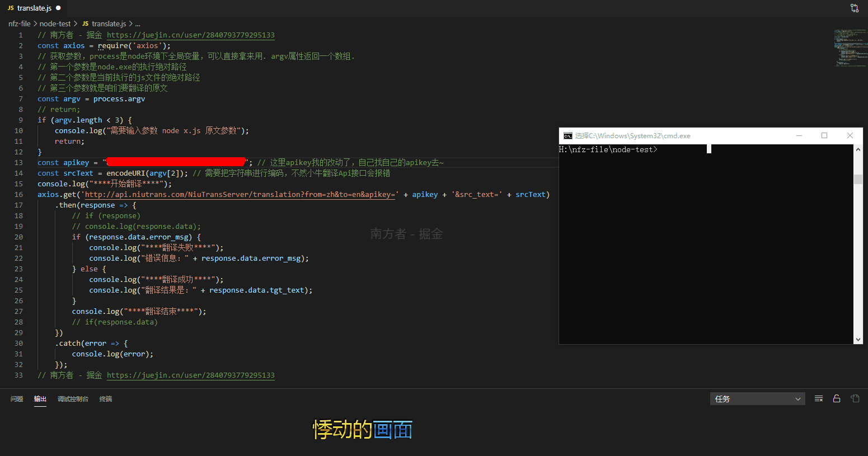Viewport: 868px width, 456px height.
Task: Click the JS icon on the translate.js tab
Action: click(11, 8)
